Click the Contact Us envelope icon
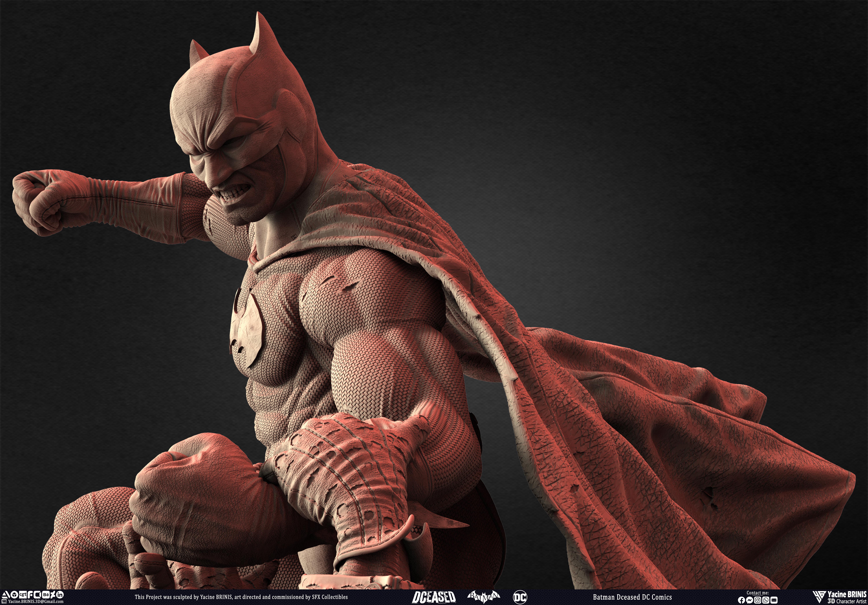 pos(4,602)
